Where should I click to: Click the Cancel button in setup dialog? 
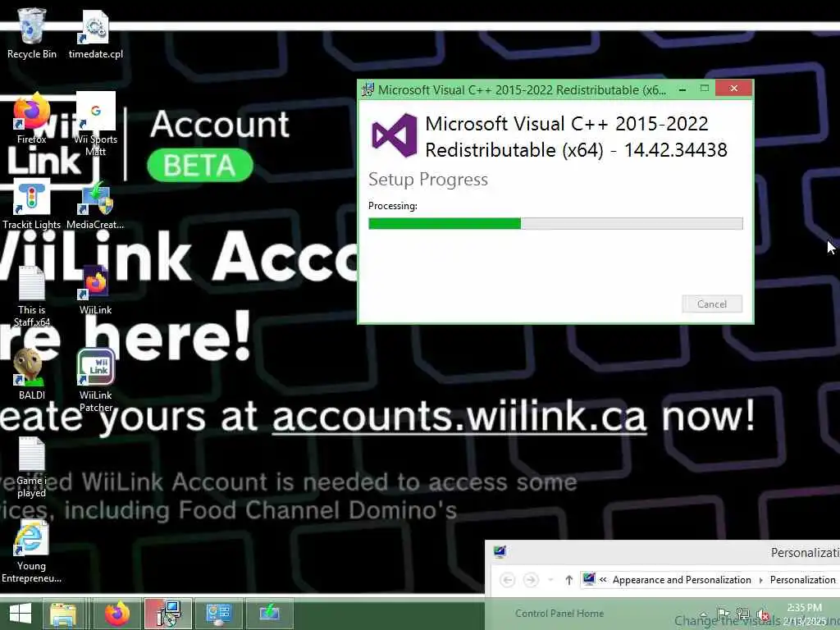click(x=711, y=304)
